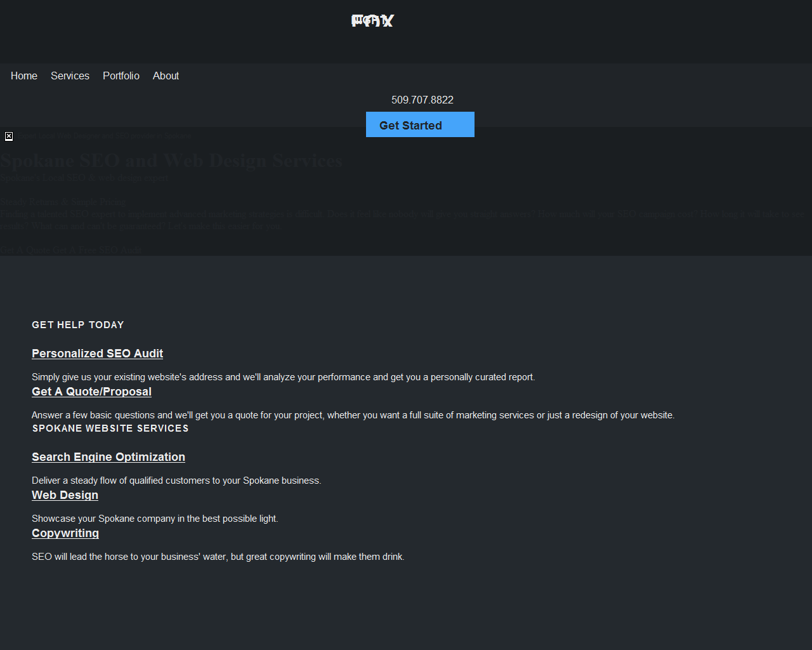Screen dimensions: 812x650
Task: Click faint Get A Quote link in hero banner
Action: (25, 250)
